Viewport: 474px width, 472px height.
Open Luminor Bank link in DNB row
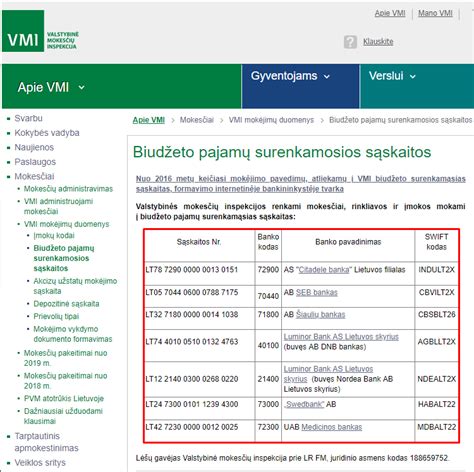[341, 337]
